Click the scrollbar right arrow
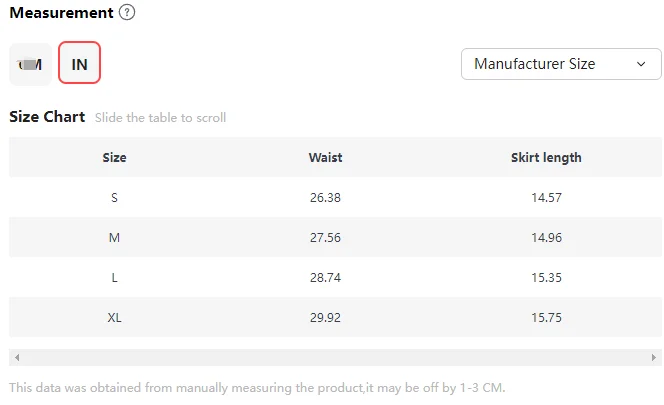This screenshot has height=405, width=664. (655, 357)
